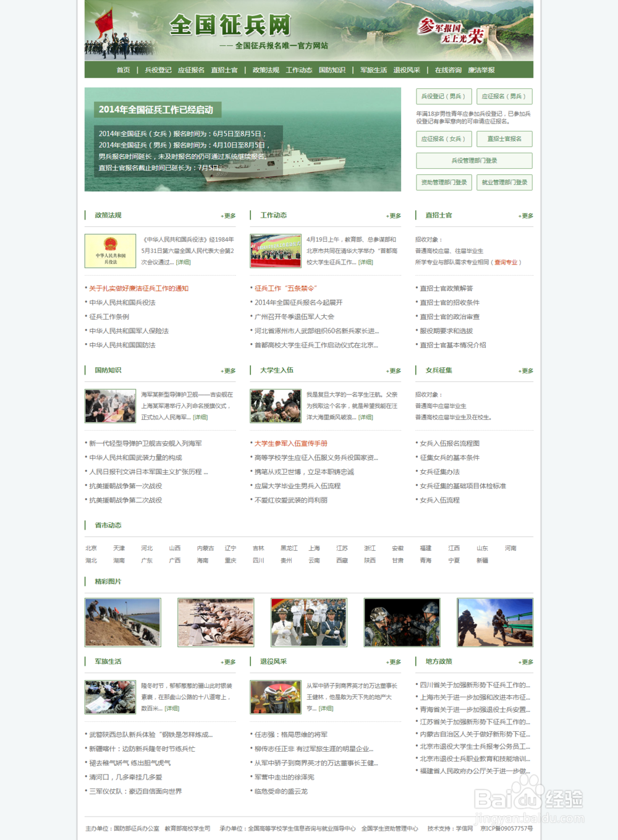Click 在线咨询 in the navigation bar

tap(448, 70)
